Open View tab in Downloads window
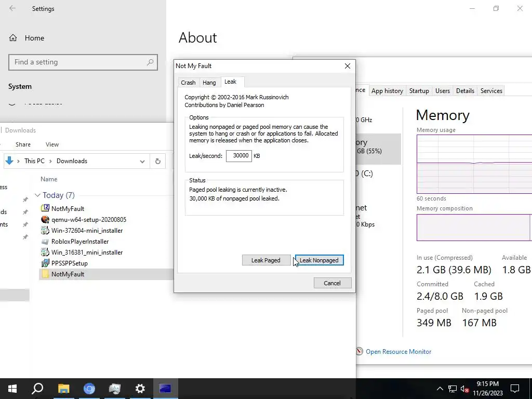Screen dimensions: 532x399 [52, 144]
